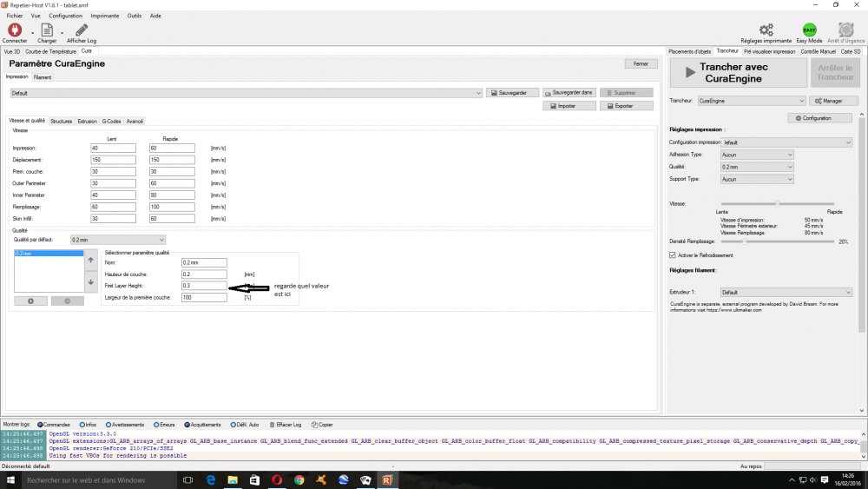Screen dimensions: 868x489
Task: Open the Imprimante menu
Action: click(105, 16)
